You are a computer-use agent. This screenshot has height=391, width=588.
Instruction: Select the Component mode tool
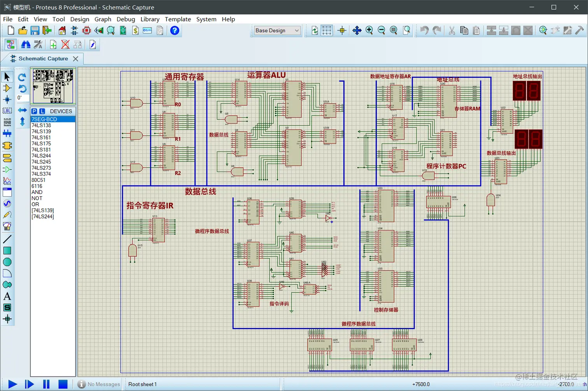point(7,88)
